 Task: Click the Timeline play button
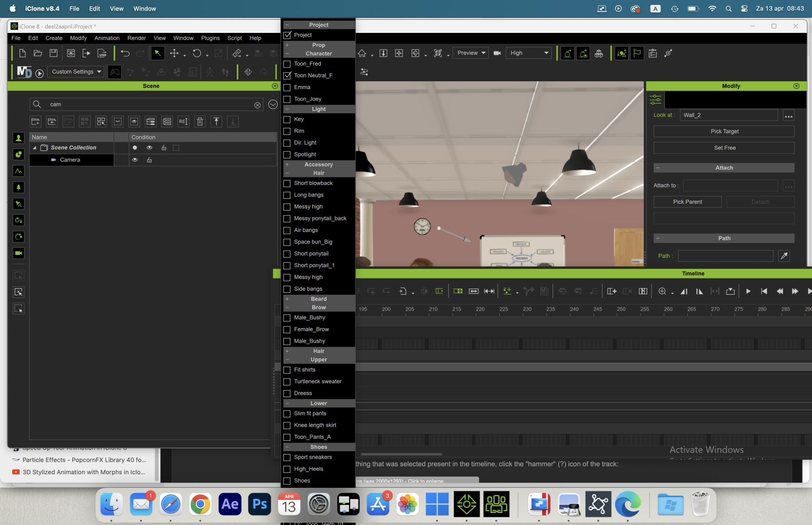tap(748, 291)
